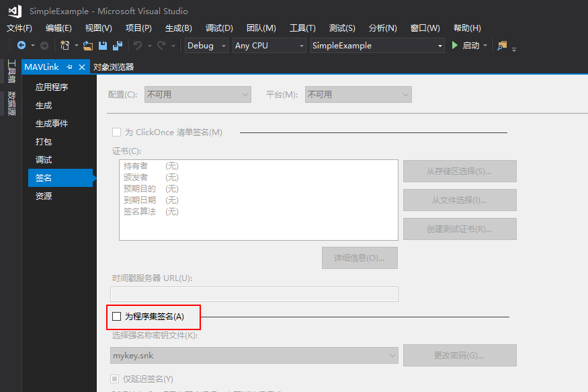Open the SimpleExample startup project dropdown
The image size is (588, 392).
[377, 46]
